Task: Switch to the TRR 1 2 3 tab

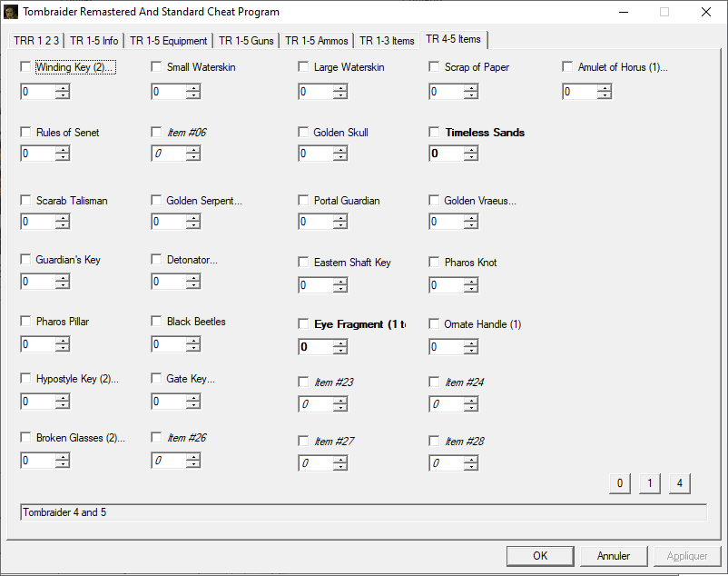Action: tap(36, 41)
